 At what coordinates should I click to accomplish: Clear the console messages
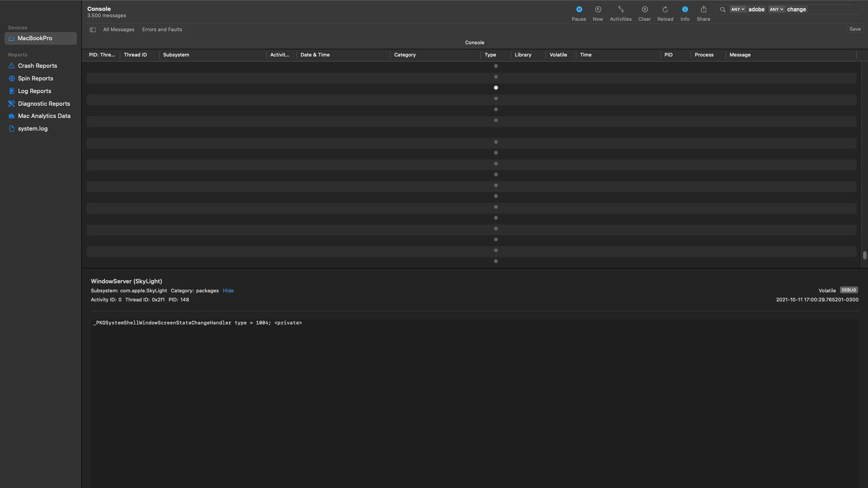pyautogui.click(x=644, y=9)
